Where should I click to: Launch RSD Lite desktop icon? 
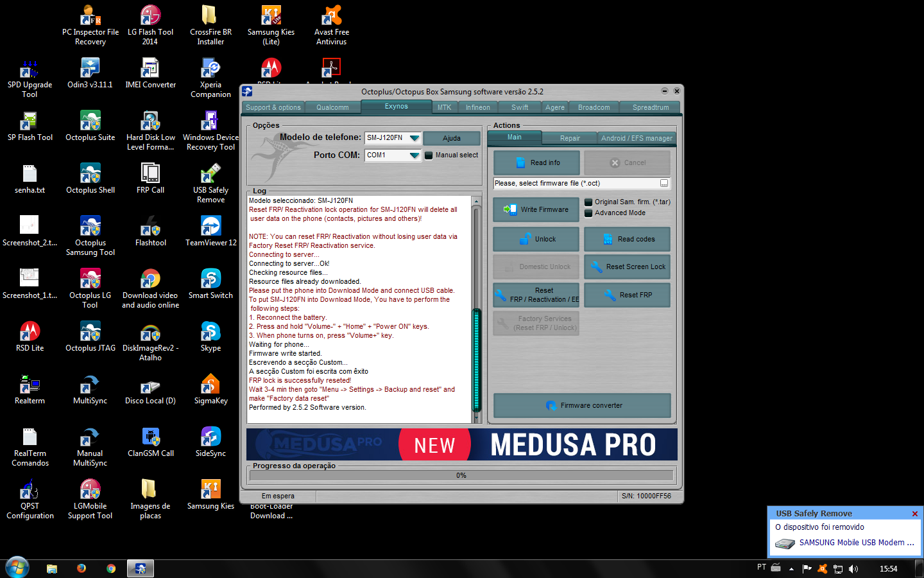click(x=30, y=337)
